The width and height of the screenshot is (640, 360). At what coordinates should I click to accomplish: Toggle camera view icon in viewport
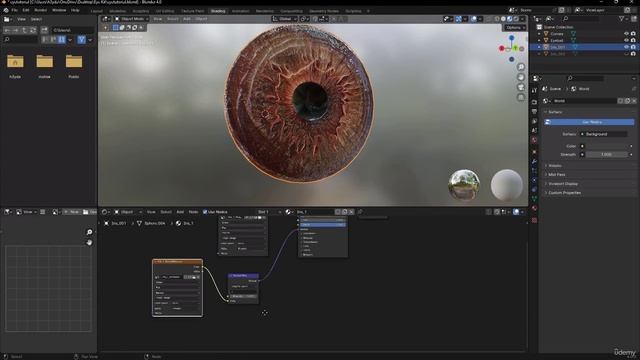pyautogui.click(x=521, y=87)
